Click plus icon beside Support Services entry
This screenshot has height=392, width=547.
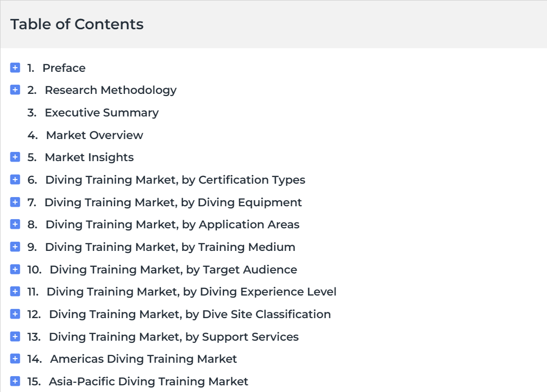point(15,337)
